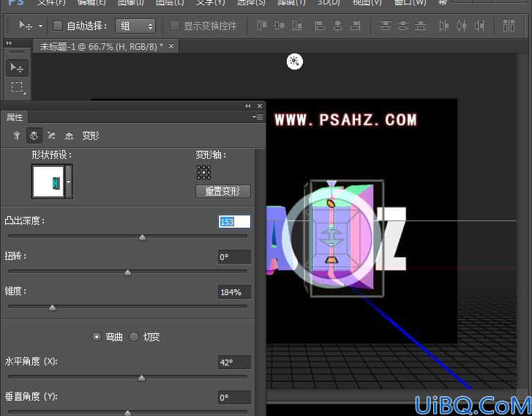Select the 切变 radio button
Screen dimensions: 532x416
tap(134, 337)
